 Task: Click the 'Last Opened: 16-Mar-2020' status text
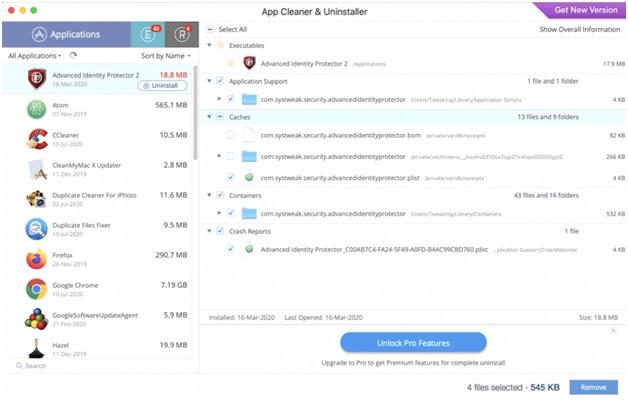coord(323,318)
